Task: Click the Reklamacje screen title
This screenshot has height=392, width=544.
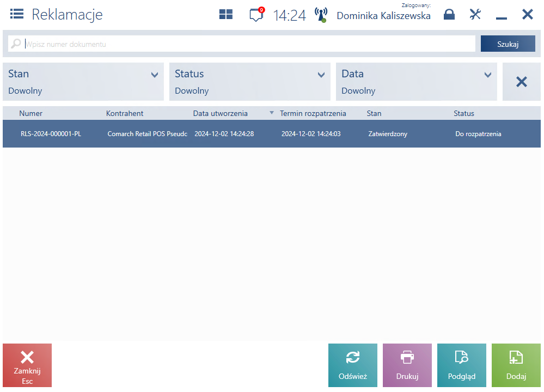Action: pyautogui.click(x=68, y=15)
